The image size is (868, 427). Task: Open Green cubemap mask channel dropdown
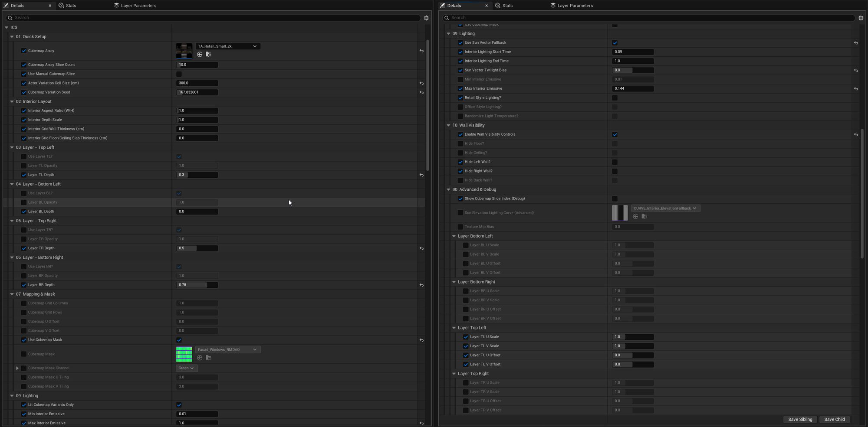(187, 368)
